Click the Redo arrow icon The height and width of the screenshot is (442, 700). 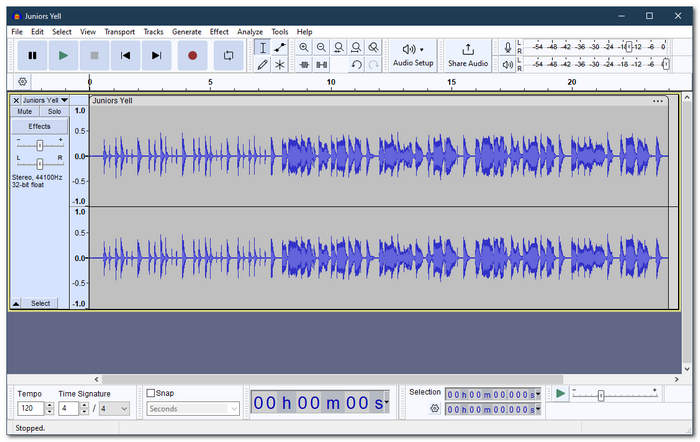pyautogui.click(x=373, y=65)
